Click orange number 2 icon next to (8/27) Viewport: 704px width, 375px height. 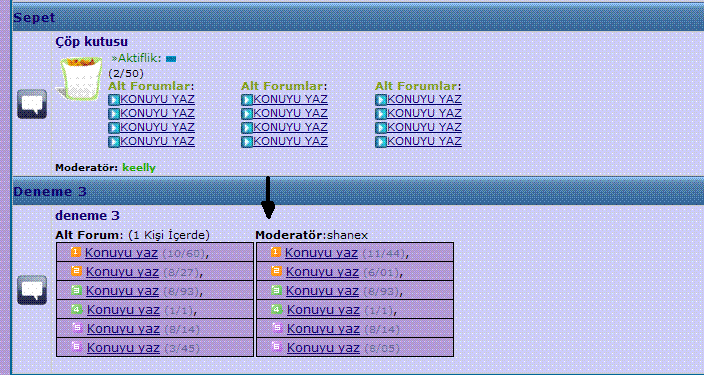(76, 271)
